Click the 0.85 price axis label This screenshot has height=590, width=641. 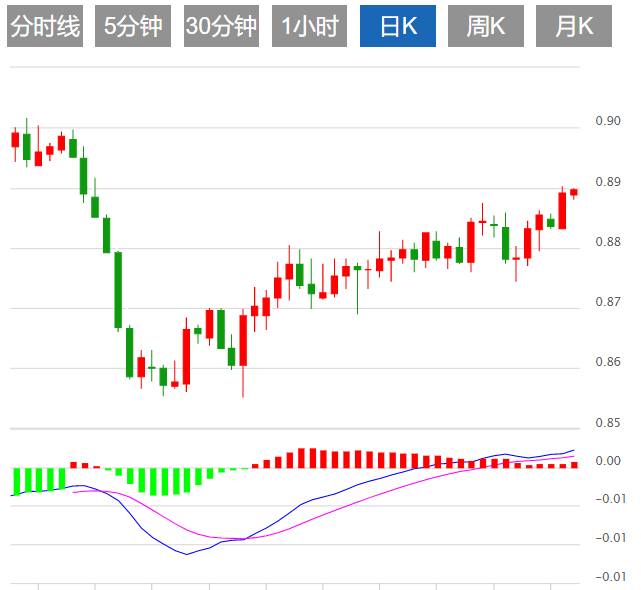point(608,423)
